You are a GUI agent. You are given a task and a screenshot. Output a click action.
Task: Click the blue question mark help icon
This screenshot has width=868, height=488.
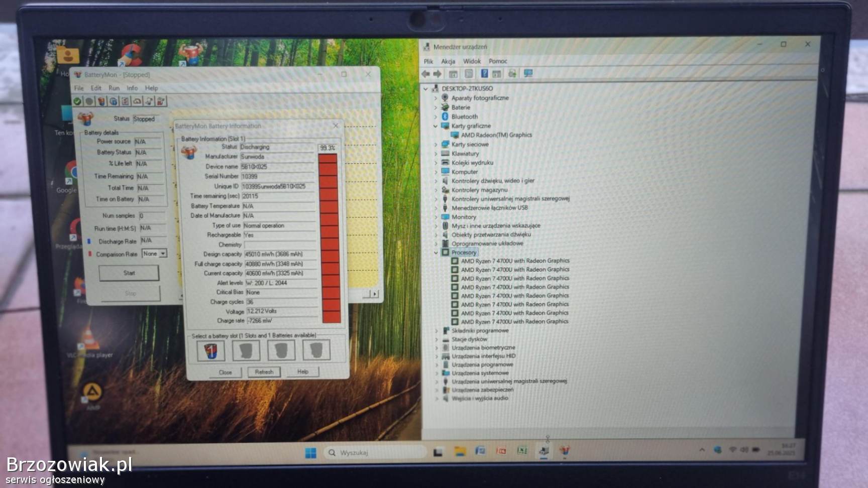(x=484, y=74)
